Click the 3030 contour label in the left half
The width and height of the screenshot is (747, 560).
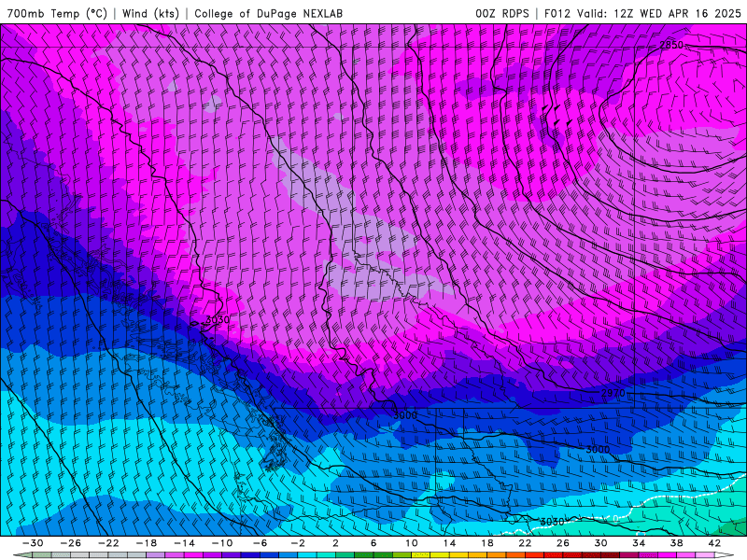(x=218, y=320)
